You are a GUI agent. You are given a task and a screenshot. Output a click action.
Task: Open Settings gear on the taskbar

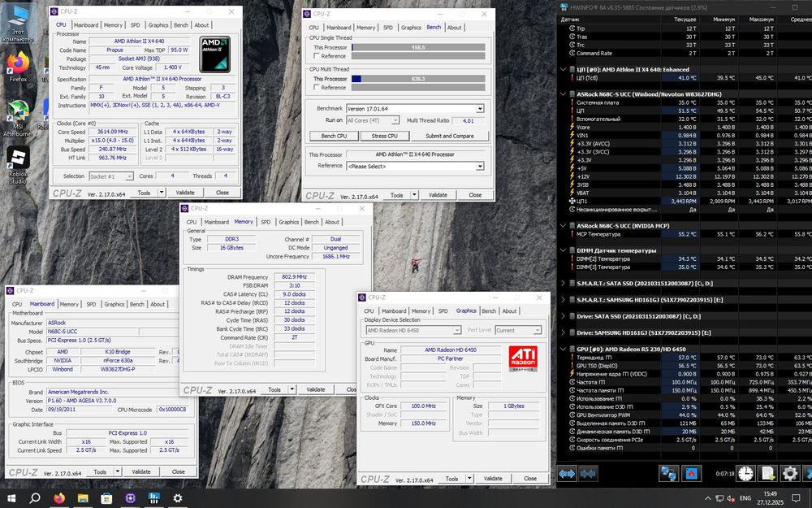178,498
